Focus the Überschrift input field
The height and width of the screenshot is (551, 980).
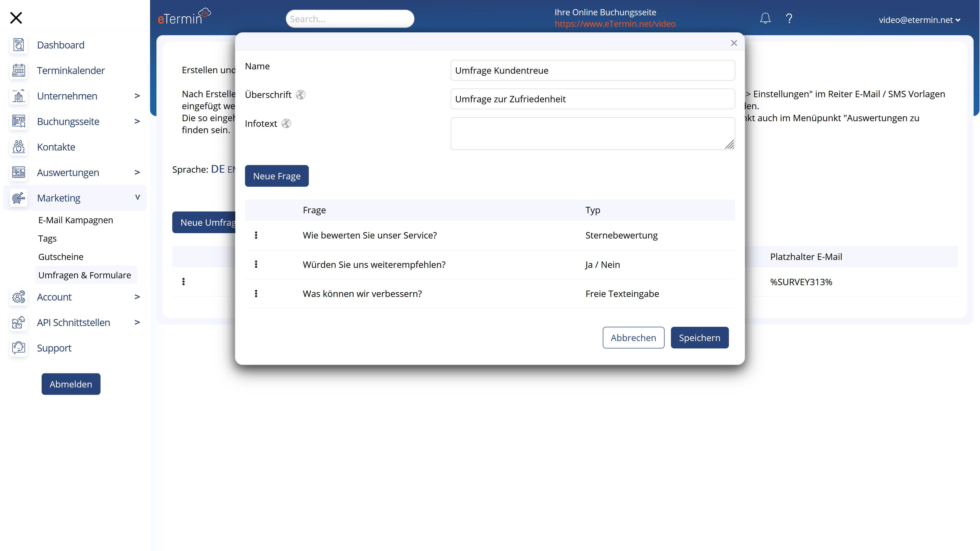tap(592, 99)
